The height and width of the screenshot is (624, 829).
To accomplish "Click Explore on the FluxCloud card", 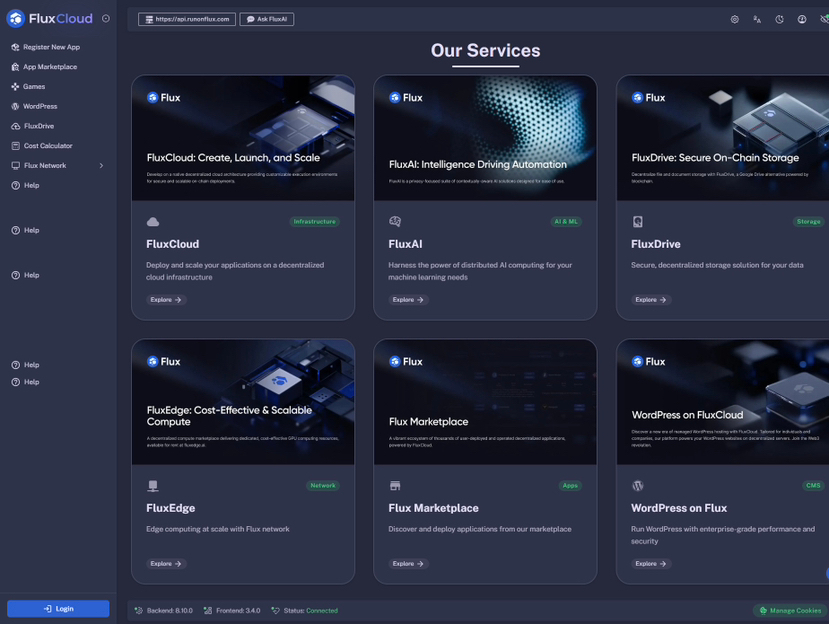I will tap(166, 300).
